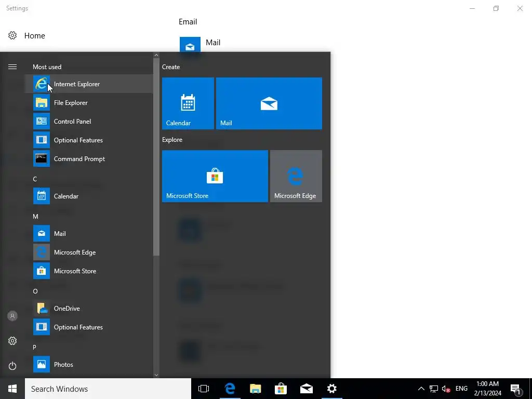Click the letter O group header
532x399 pixels.
point(35,291)
